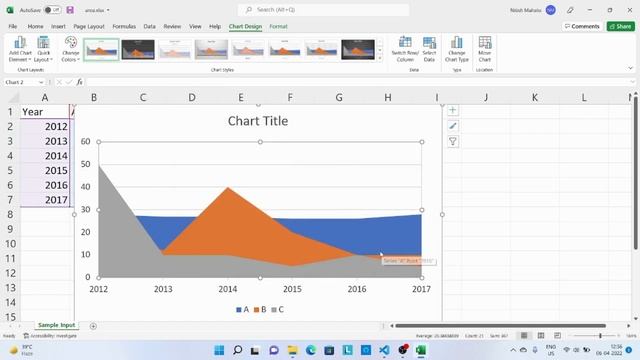Open Add Chart Element menu
The height and width of the screenshot is (360, 640).
tap(20, 49)
